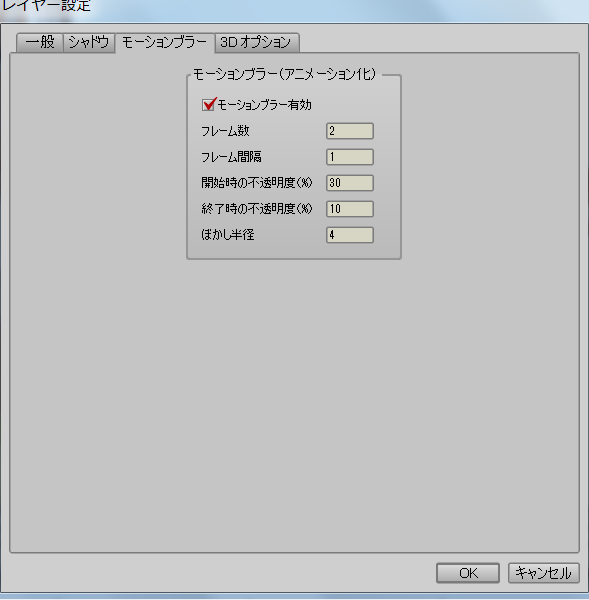Select the モーションブラー tab
Screen dimensions: 589x600
tap(165, 42)
